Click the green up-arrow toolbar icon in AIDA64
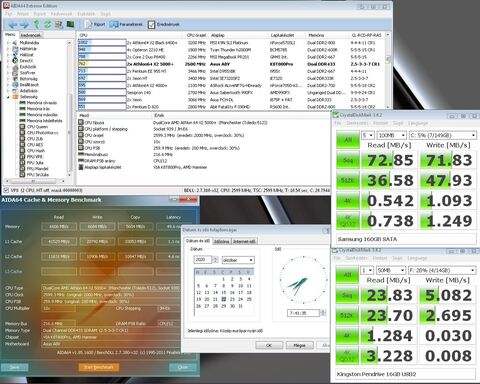Viewport: 480px width, 384px height. tap(36, 24)
